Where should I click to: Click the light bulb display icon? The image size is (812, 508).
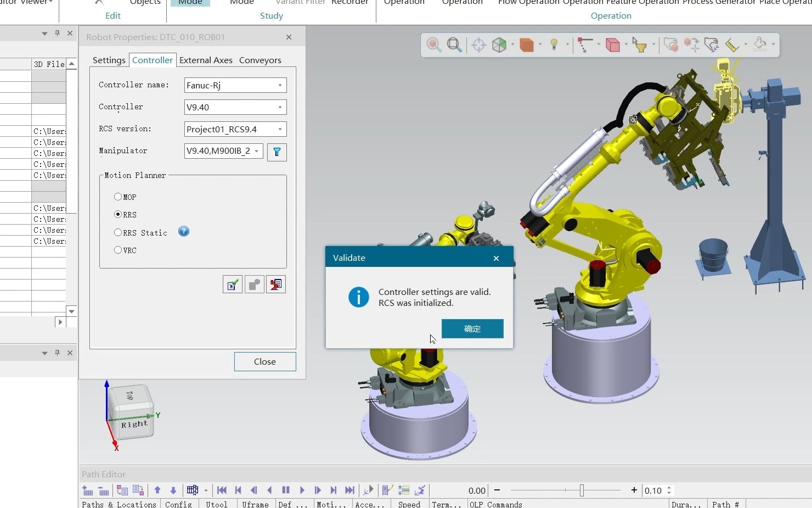[554, 44]
